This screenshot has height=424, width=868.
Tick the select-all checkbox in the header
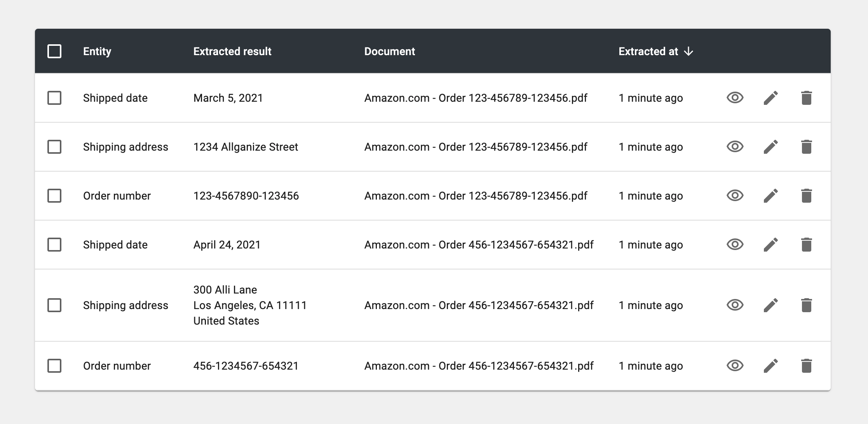click(x=54, y=51)
